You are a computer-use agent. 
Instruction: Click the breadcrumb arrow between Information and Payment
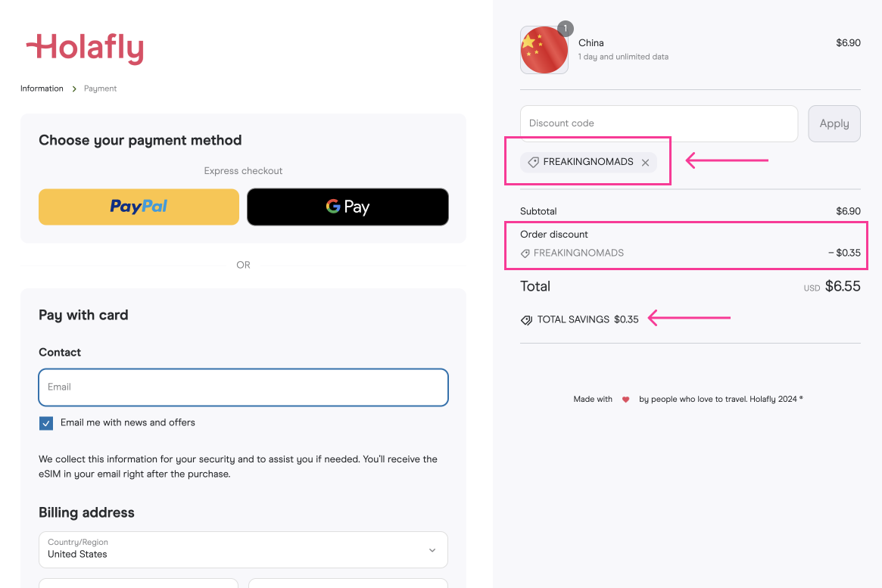pyautogui.click(x=74, y=89)
